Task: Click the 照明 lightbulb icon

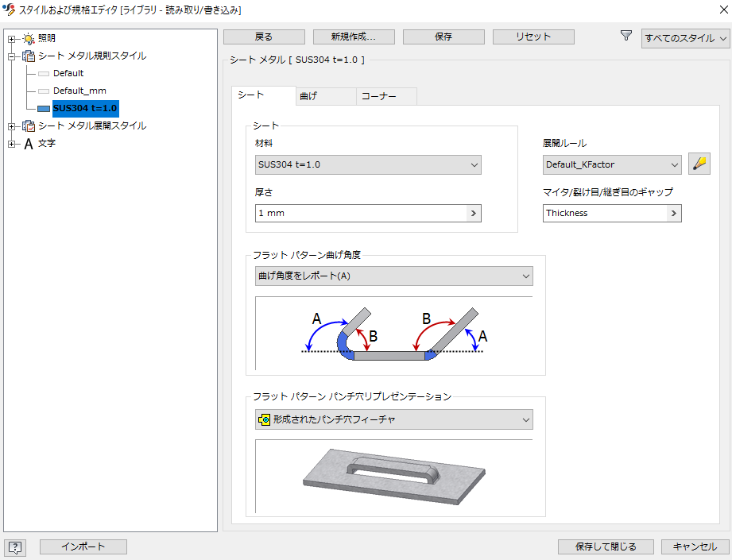Action: (x=29, y=38)
